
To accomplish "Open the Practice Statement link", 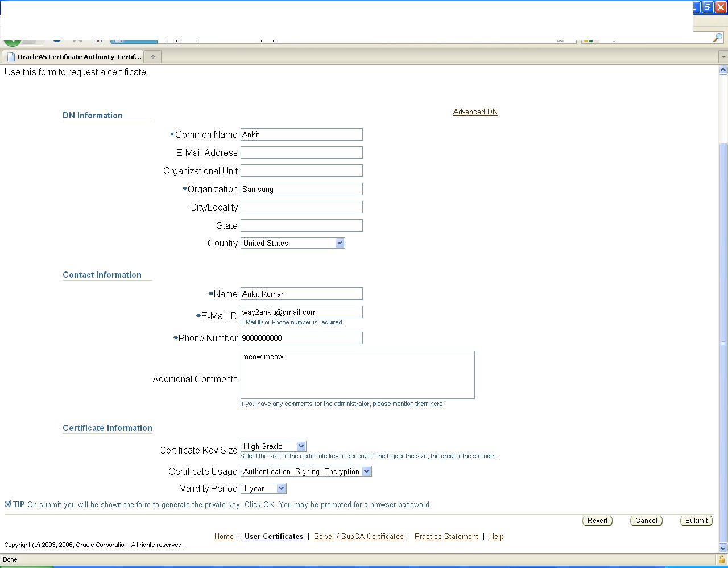I will tap(446, 537).
